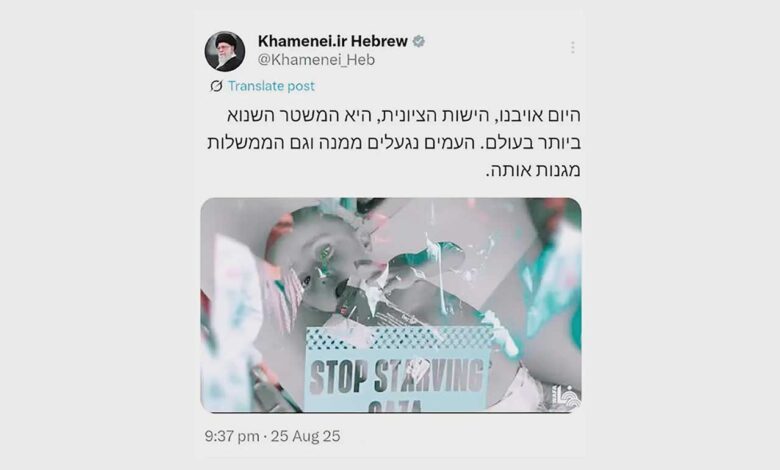Open the Khamenei.ir Hebrew profile avatar
Image resolution: width=780 pixels, height=470 pixels.
(225, 51)
